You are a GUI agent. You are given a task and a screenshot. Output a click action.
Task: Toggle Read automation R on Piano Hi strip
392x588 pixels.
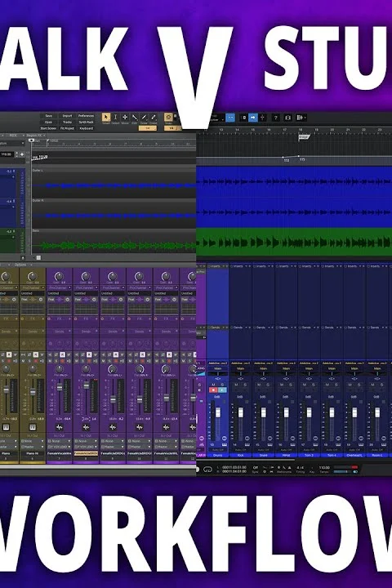(x=36, y=354)
